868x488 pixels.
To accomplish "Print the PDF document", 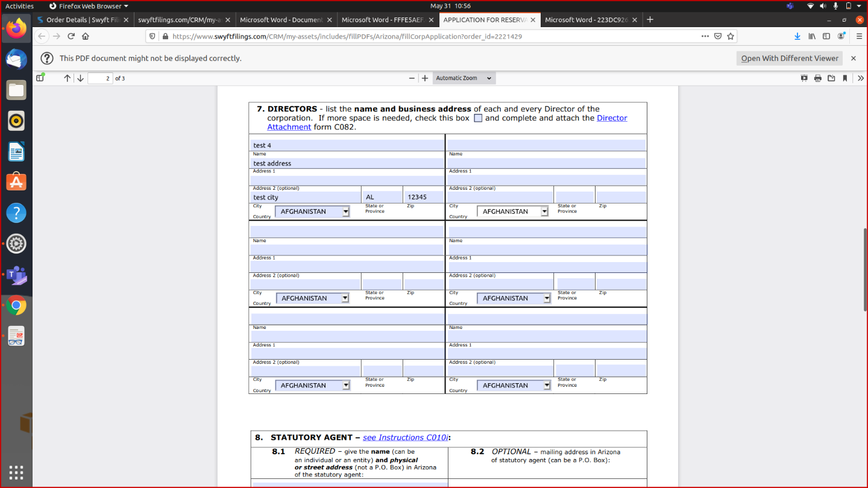I will (818, 78).
